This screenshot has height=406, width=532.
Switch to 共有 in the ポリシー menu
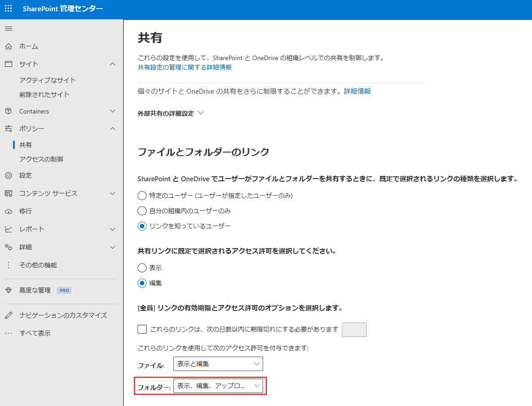click(x=26, y=144)
